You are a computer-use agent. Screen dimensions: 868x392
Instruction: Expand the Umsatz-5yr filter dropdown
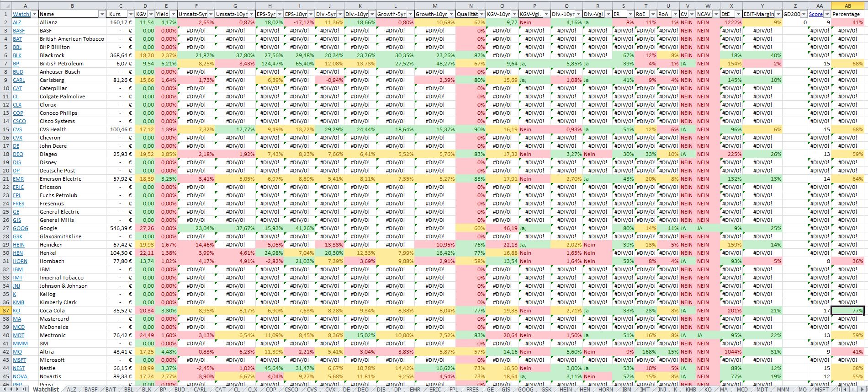click(211, 14)
